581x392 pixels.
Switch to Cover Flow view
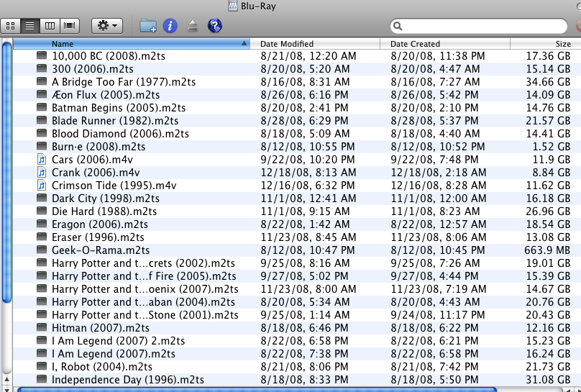coord(69,26)
